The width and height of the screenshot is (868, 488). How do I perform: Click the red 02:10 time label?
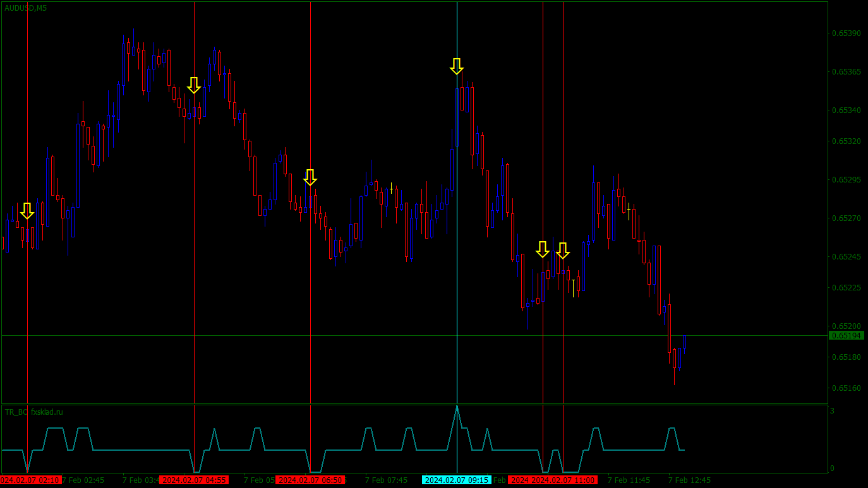(30, 480)
